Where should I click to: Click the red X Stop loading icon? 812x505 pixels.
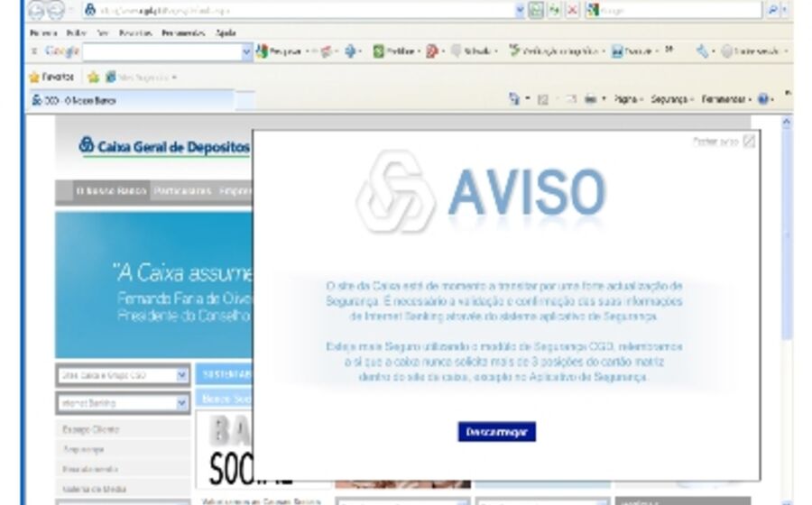(572, 10)
